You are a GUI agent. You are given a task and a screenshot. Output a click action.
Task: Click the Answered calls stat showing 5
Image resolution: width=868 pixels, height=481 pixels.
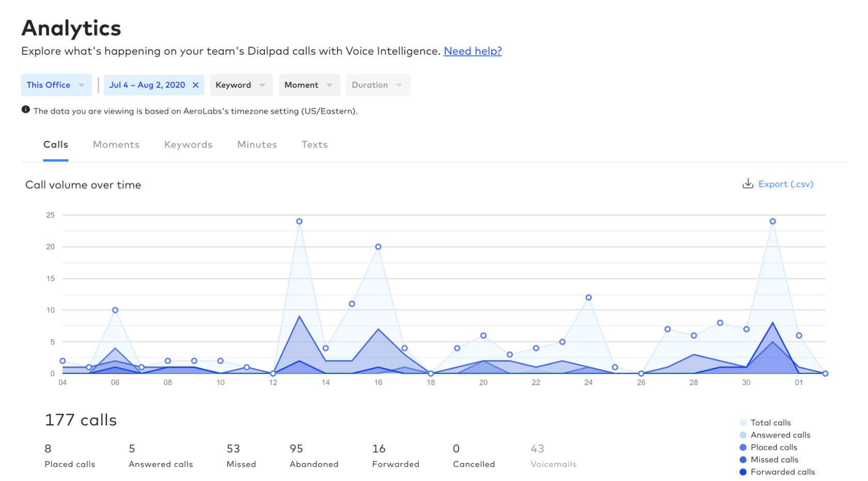pos(161,456)
